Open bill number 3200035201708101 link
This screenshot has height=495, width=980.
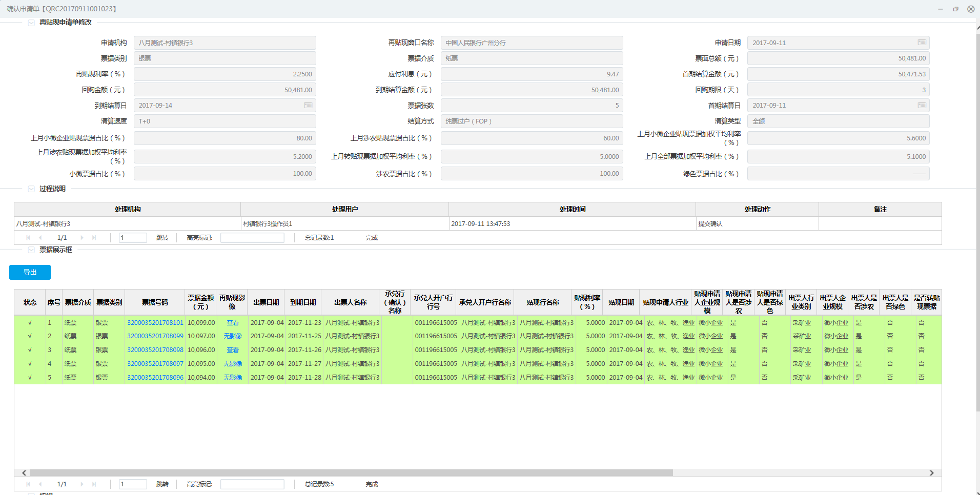(155, 323)
